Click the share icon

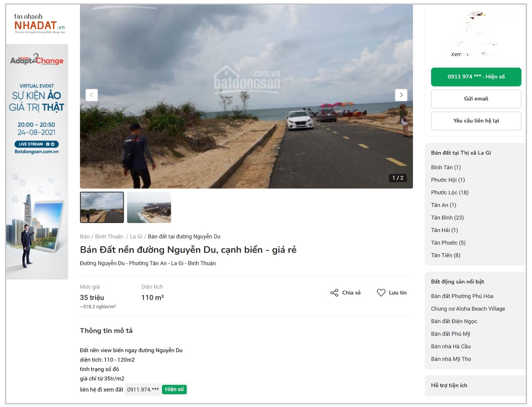point(335,293)
